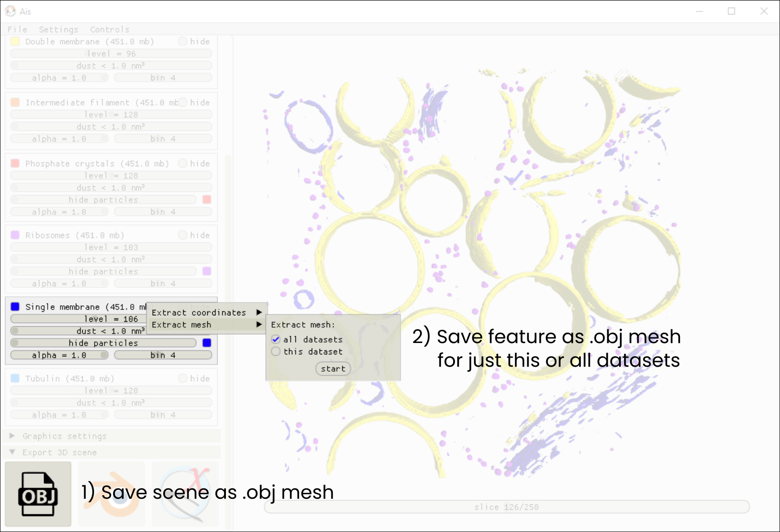Toggle hide for Ribosomes

[183, 235]
